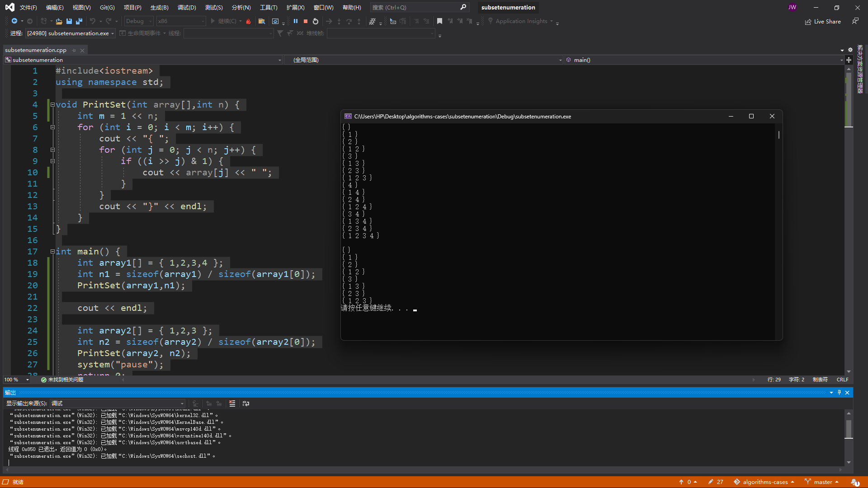Open the 编辑(E) menu
868x488 pixels.
tap(55, 7)
